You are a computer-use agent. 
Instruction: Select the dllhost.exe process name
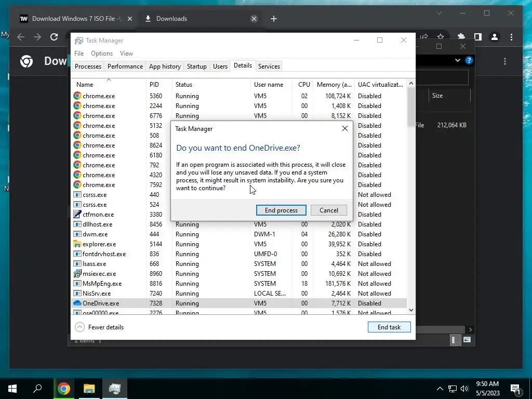click(97, 224)
